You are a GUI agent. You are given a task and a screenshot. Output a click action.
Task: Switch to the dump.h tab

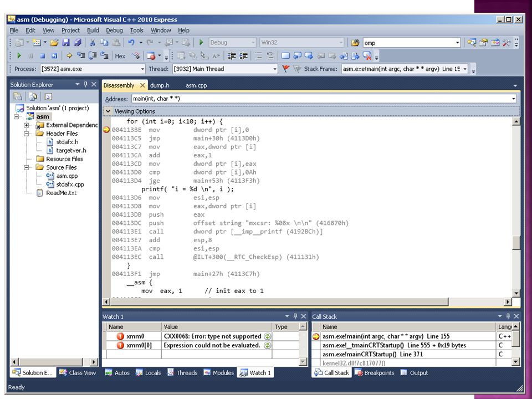tap(160, 85)
